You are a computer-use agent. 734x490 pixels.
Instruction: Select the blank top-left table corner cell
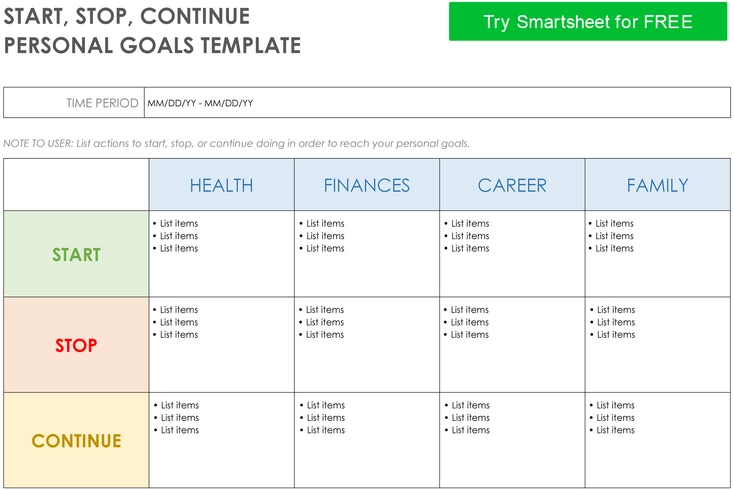76,185
